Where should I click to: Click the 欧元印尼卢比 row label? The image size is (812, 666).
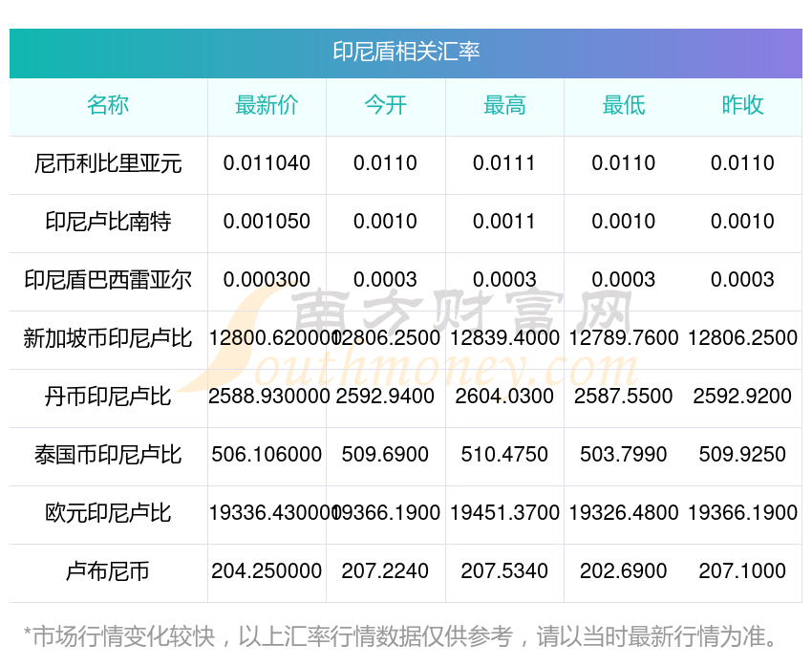pyautogui.click(x=109, y=514)
